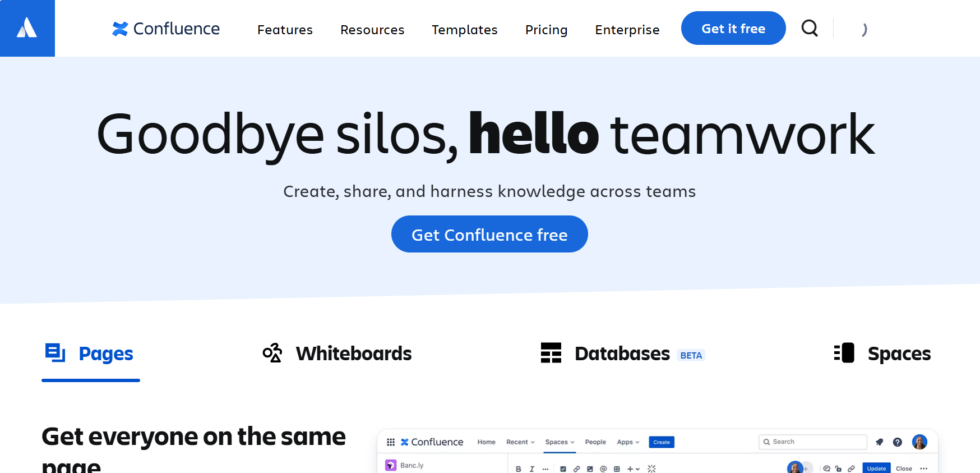
Task: Expand the Recent dropdown in mockup
Action: coord(520,442)
